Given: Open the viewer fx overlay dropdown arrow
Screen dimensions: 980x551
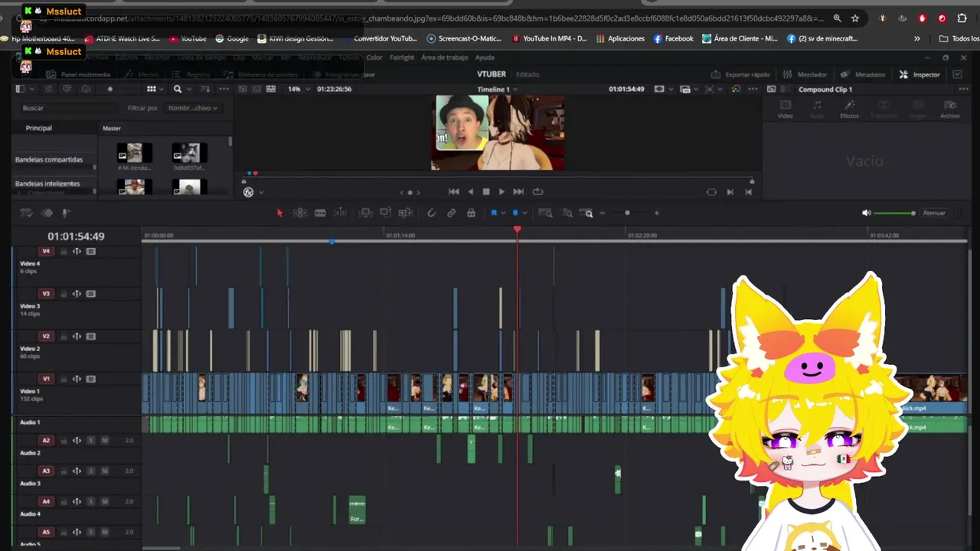Looking at the screenshot, I should pos(261,193).
